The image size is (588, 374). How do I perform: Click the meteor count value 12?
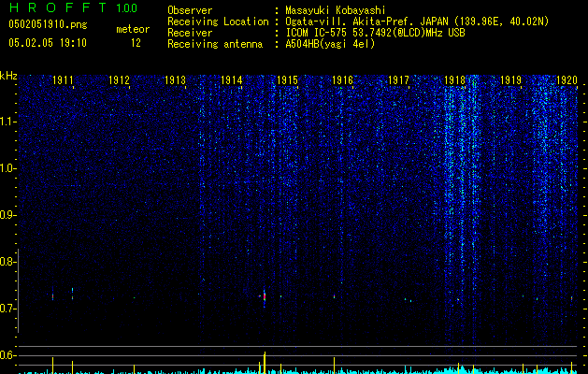[x=136, y=43]
